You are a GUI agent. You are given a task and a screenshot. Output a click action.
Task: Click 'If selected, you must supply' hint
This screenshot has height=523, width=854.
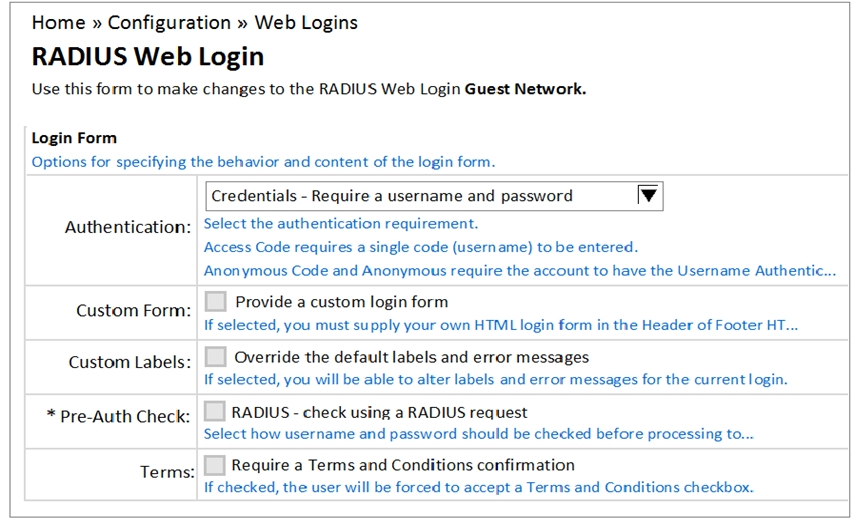[501, 325]
